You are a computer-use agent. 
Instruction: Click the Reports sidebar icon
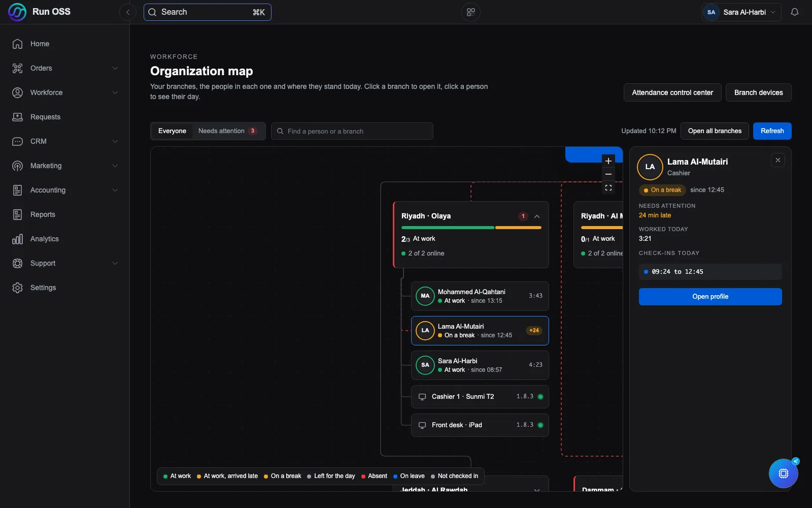click(17, 214)
